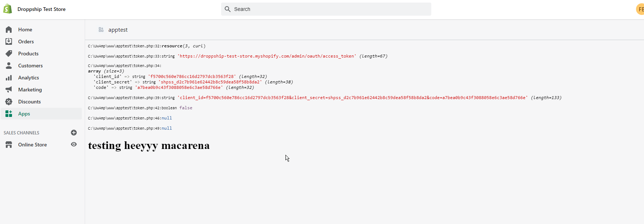The width and height of the screenshot is (644, 224).
Task: Click the Analytics bar chart icon
Action: tap(9, 78)
